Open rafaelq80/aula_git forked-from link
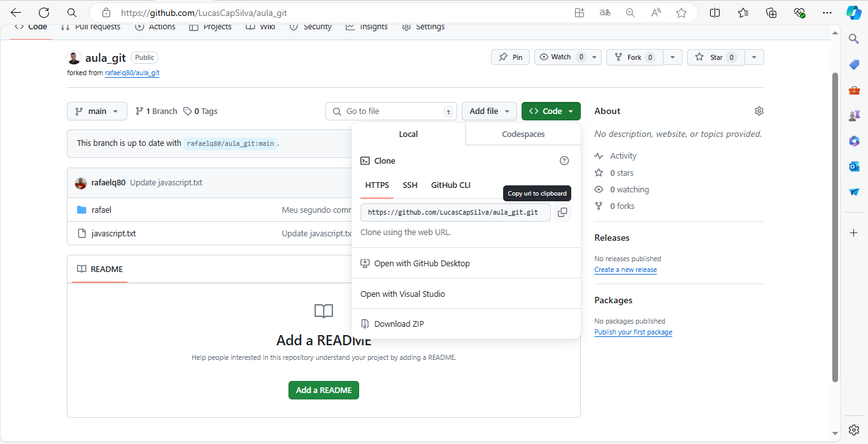868x444 pixels. tap(132, 73)
